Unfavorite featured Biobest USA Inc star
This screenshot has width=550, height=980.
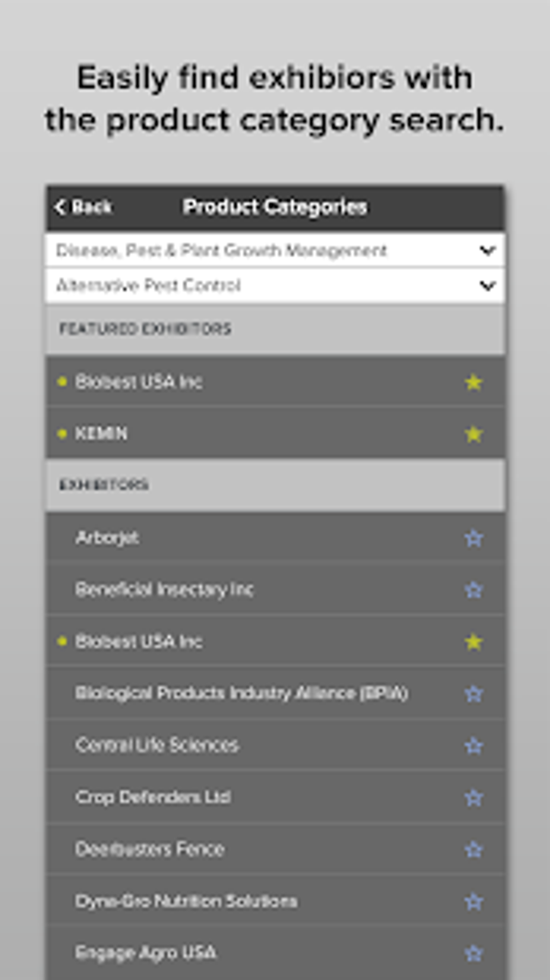(473, 382)
